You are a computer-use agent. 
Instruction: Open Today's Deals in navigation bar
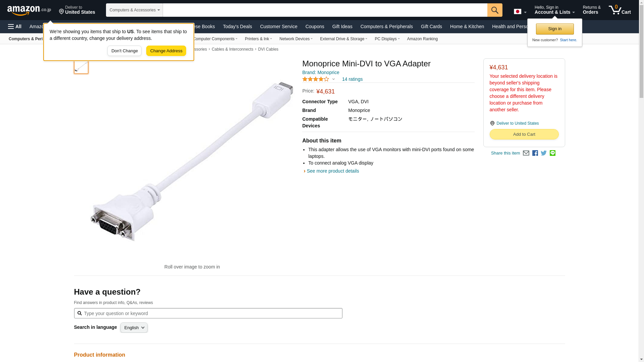click(x=237, y=26)
